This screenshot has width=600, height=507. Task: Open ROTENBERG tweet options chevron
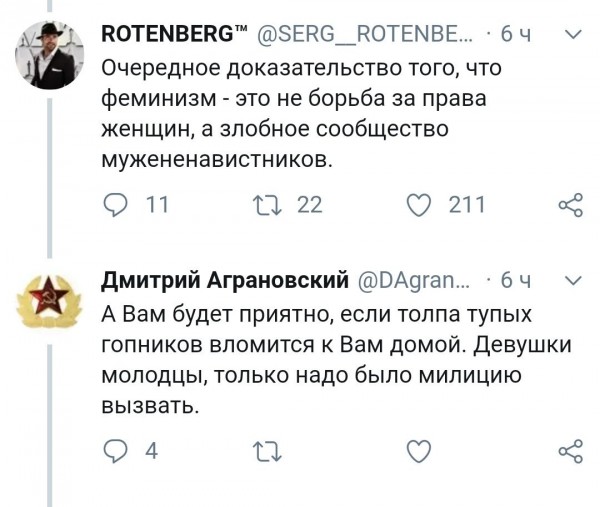coord(571,33)
